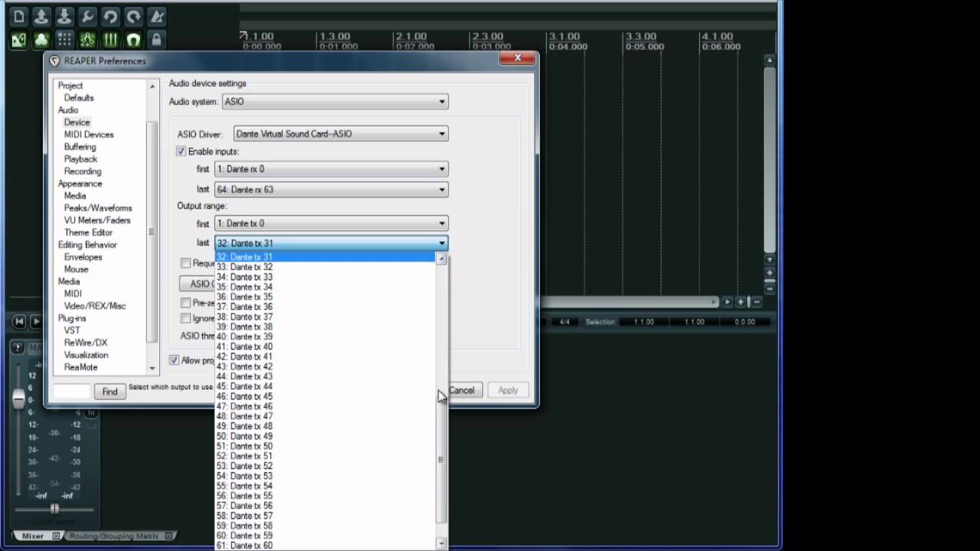This screenshot has height=551, width=980.
Task: Select '56: Dante tx 55' from the list
Action: point(325,496)
